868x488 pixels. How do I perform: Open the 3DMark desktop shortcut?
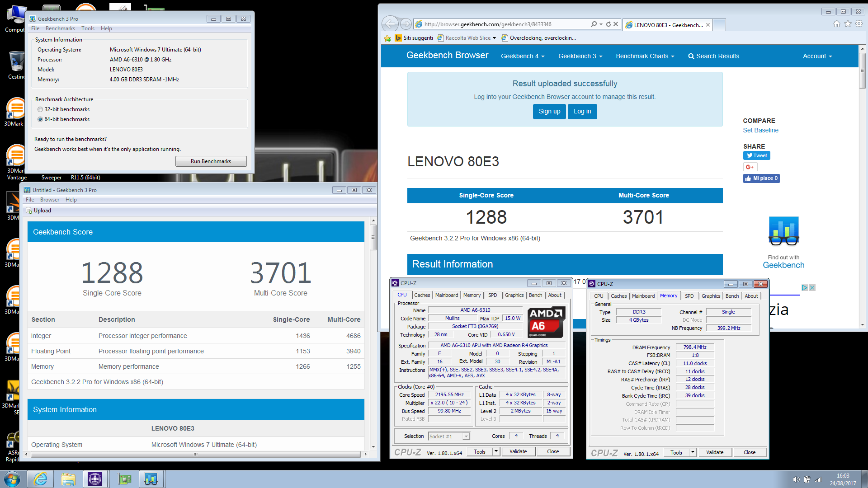[14, 112]
